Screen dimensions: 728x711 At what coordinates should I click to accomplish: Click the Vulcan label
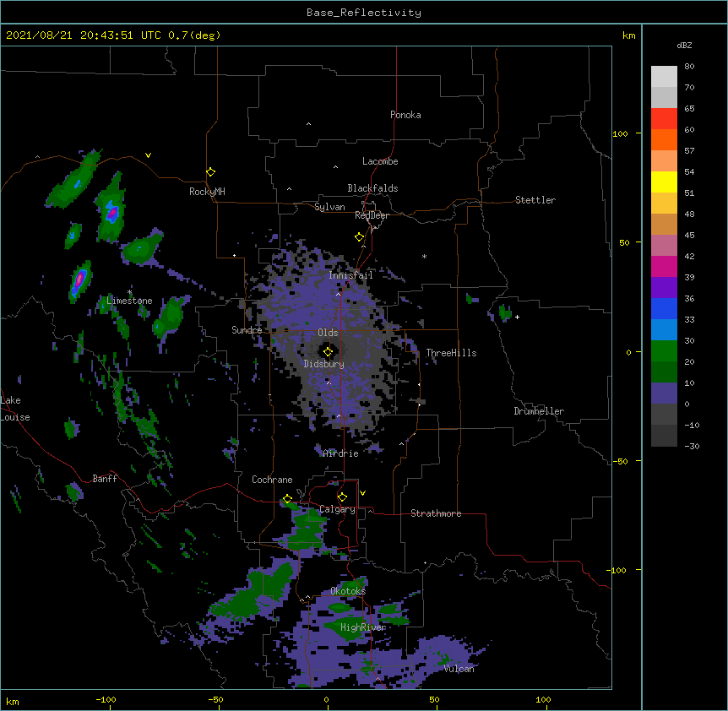tap(459, 669)
